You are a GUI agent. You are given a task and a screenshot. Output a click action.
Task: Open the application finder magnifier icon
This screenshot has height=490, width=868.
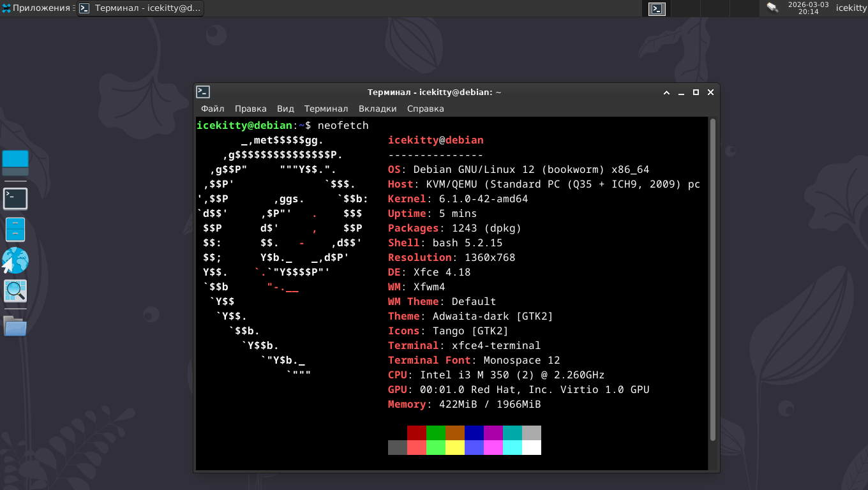pos(15,291)
